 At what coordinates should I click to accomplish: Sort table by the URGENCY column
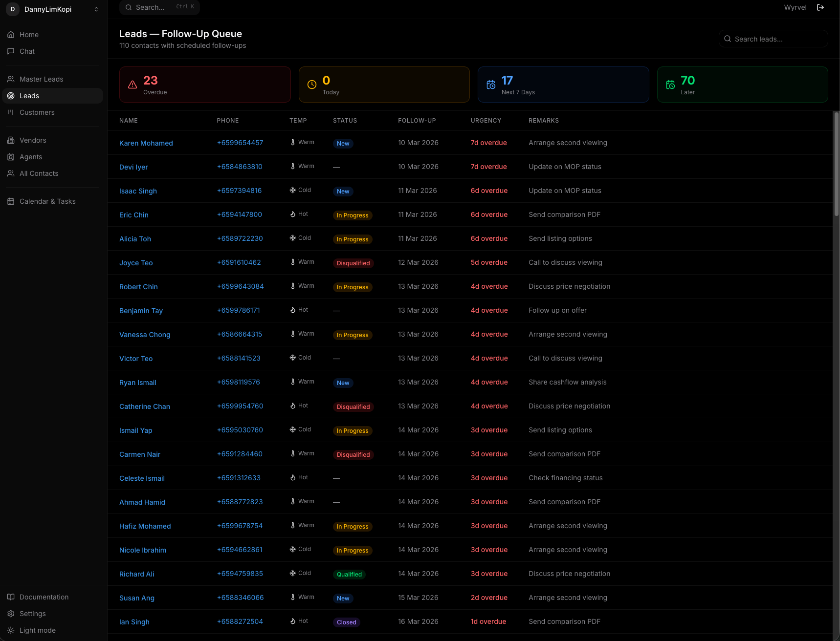(486, 120)
